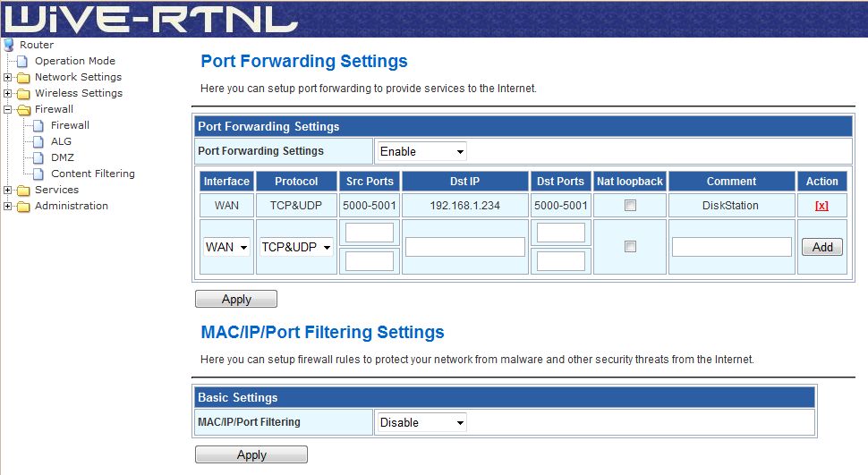Click the Operation Mode page icon
Image resolution: width=868 pixels, height=475 pixels.
coord(23,61)
